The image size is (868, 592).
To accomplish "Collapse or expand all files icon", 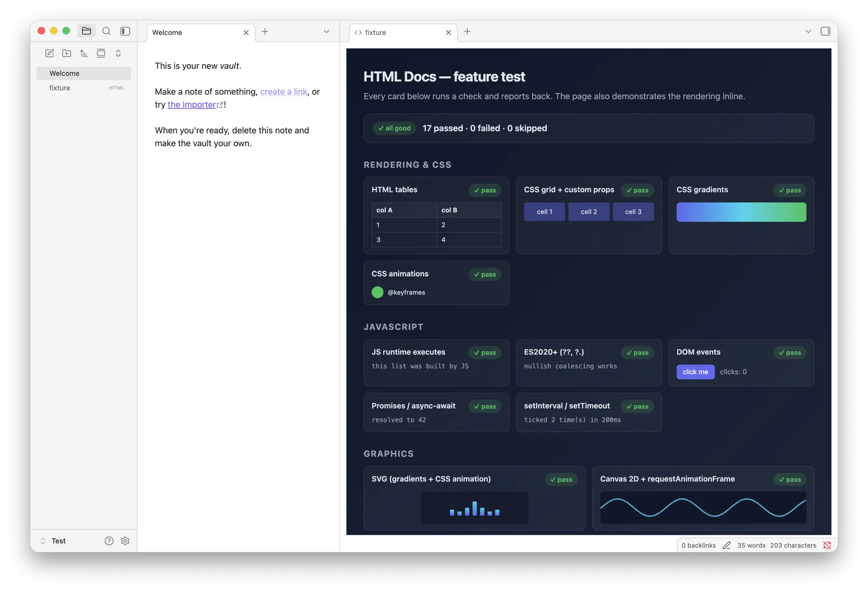I will coord(118,53).
